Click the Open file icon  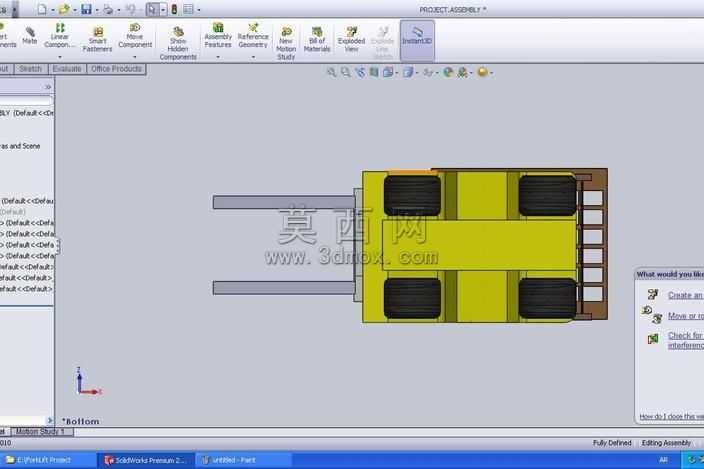coord(64,9)
